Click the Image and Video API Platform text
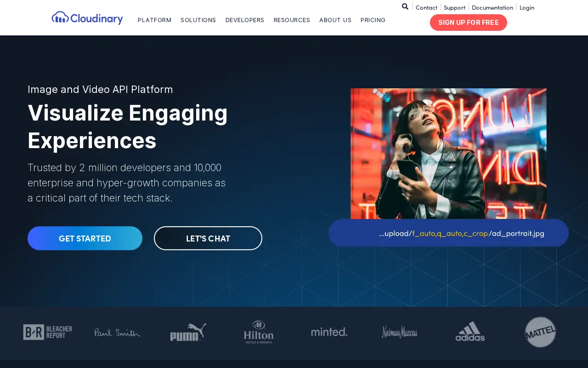 tap(100, 89)
